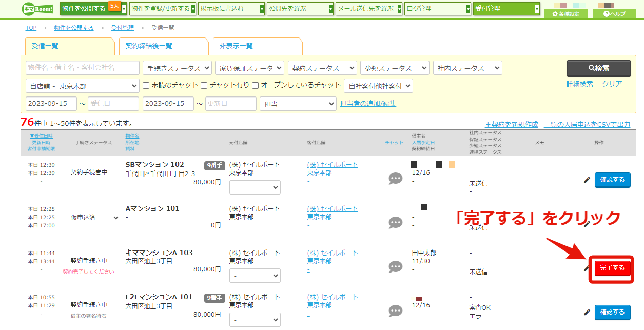Switch to 契約締結後一覧 tab
Image resolution: width=644 pixels, height=330 pixels.
(149, 46)
